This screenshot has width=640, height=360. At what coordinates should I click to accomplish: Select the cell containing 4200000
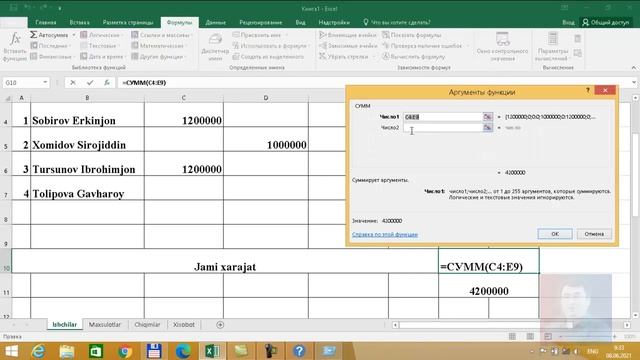[489, 286]
